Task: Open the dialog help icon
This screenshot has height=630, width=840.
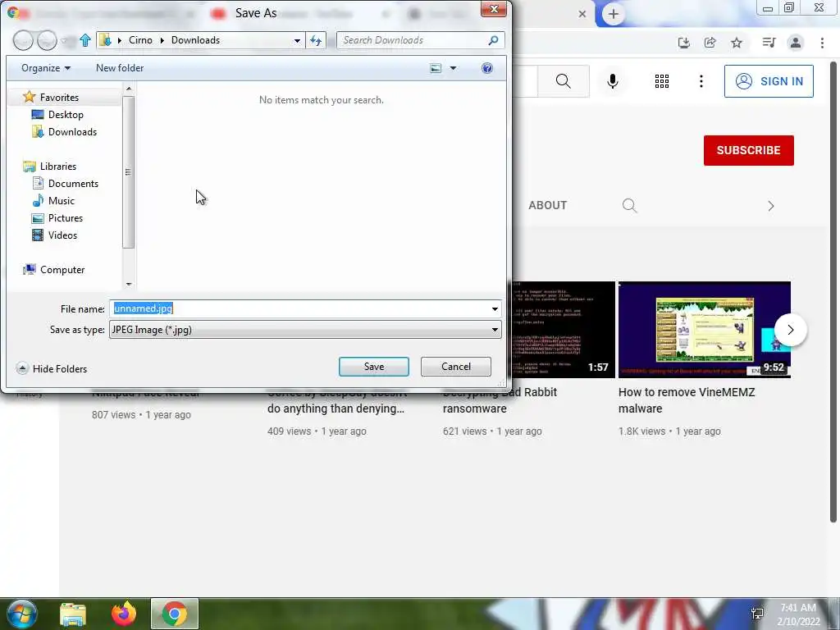Action: 487,68
